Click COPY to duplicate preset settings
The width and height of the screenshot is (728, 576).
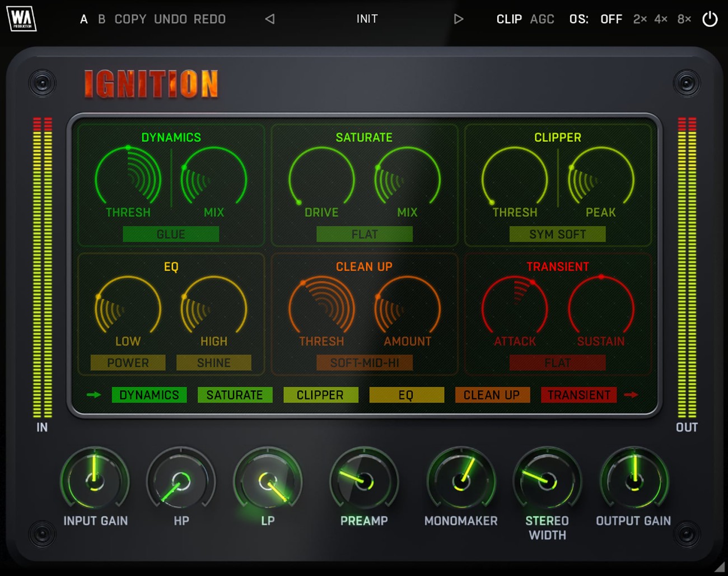(130, 18)
